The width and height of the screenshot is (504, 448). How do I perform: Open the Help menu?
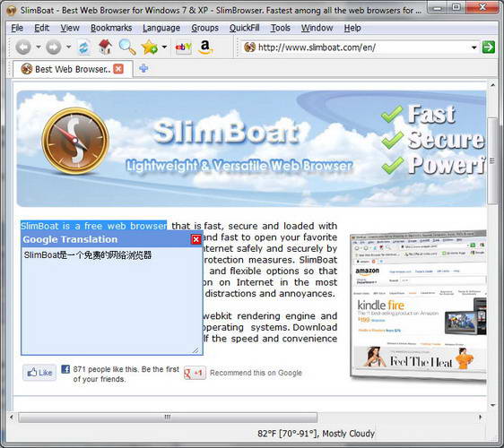352,28
